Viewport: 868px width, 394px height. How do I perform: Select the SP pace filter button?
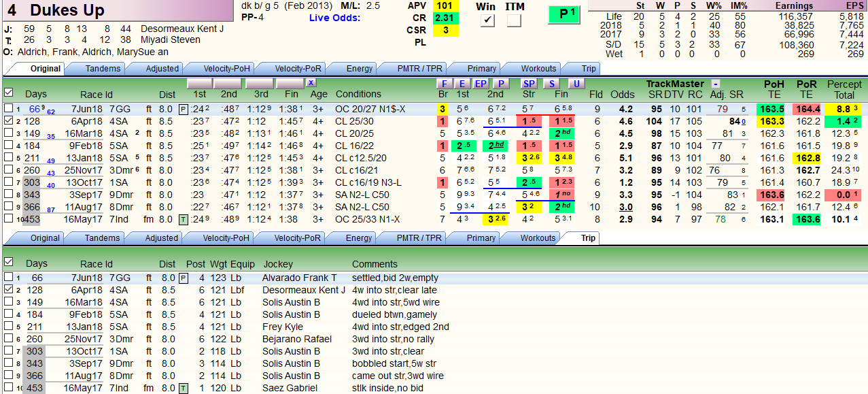click(x=529, y=83)
